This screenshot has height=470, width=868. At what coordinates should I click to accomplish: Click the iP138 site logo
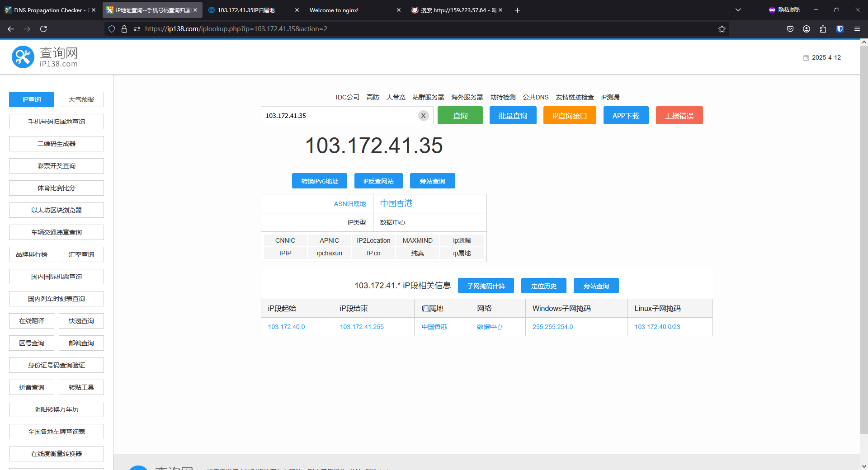click(x=45, y=57)
